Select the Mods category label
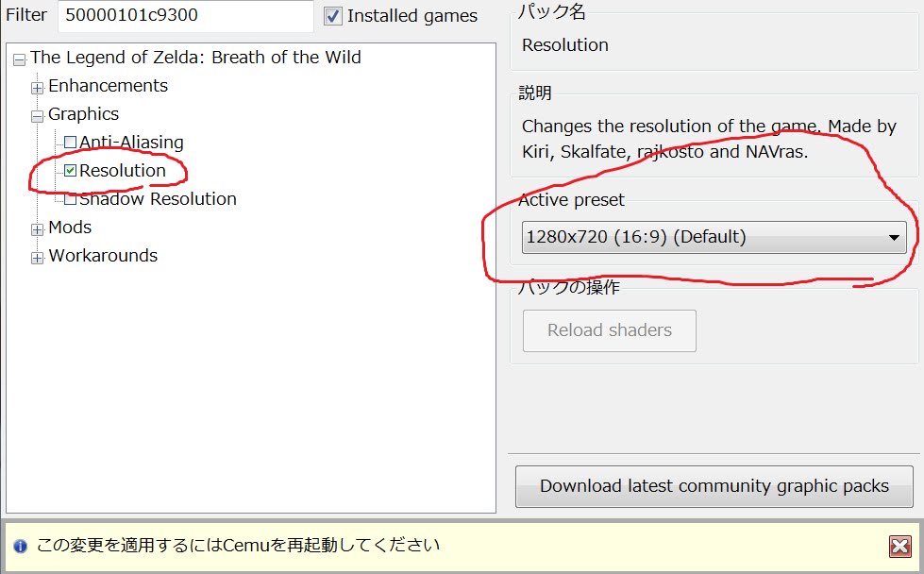Viewport: 924px width, 574px height. coord(70,228)
